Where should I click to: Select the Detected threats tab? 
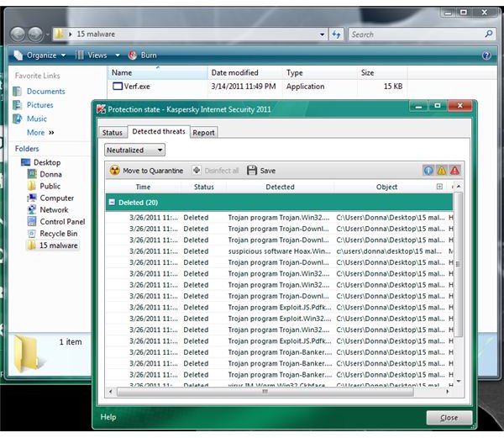click(159, 131)
